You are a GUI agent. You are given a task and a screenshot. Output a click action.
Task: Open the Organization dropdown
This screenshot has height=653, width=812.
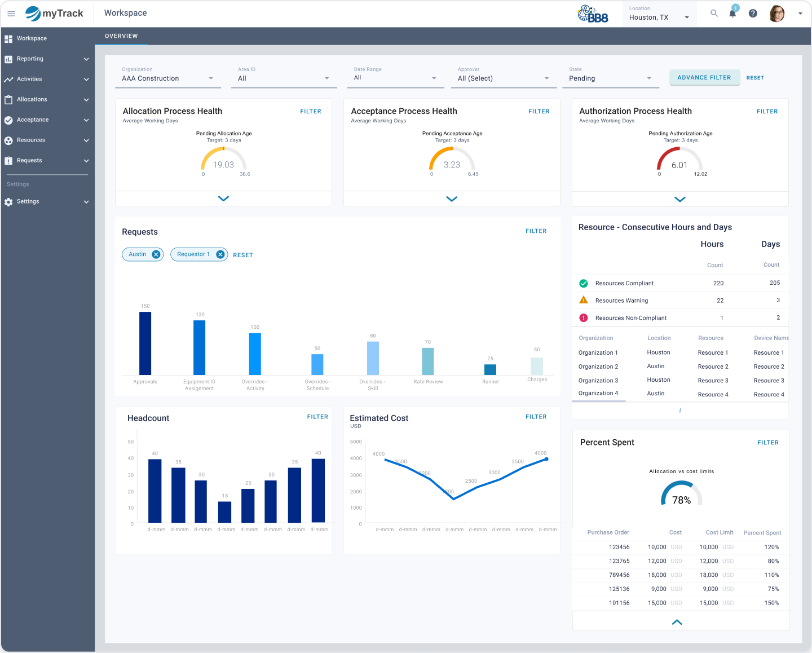(167, 78)
